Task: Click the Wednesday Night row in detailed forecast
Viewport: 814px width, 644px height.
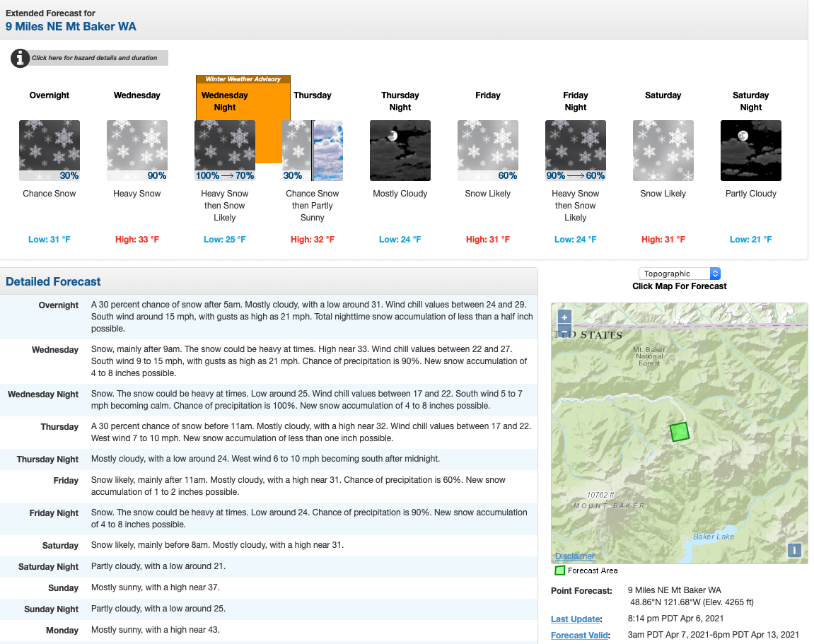Action: pos(269,399)
